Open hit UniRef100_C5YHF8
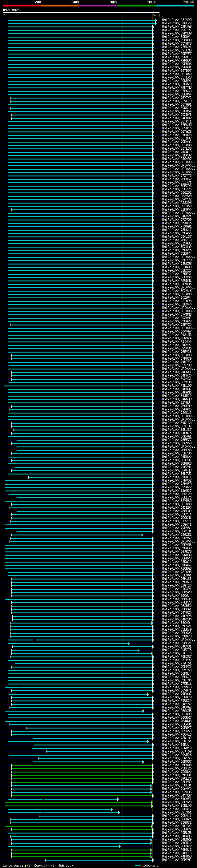Image resolution: width=197 pixels, height=868 pixels. (x=177, y=44)
